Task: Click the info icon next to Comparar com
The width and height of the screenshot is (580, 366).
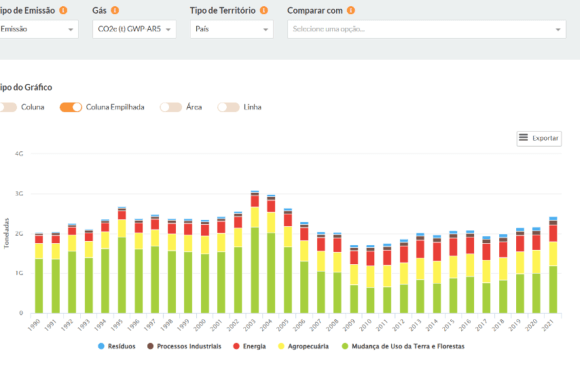Action: [351, 10]
